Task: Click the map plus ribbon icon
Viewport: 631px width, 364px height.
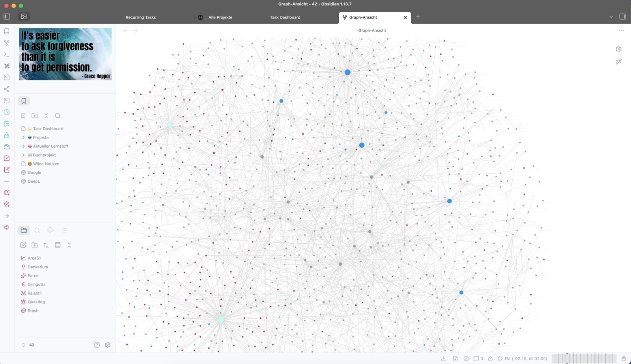Action: click(7, 193)
